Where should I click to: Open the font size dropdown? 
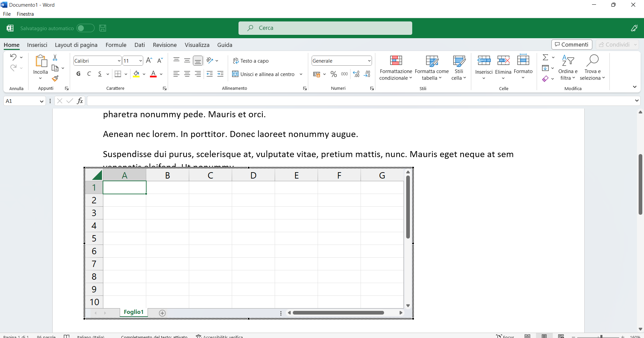click(x=141, y=61)
